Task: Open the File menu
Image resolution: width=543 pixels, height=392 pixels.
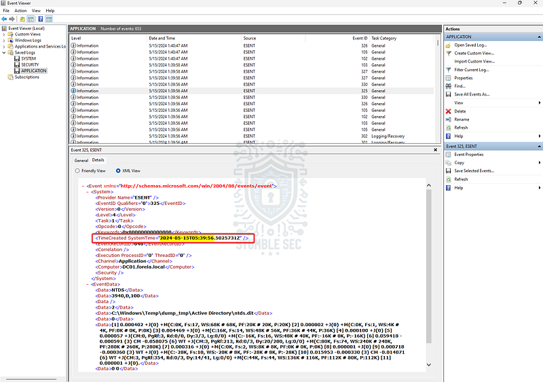Action: pos(6,11)
